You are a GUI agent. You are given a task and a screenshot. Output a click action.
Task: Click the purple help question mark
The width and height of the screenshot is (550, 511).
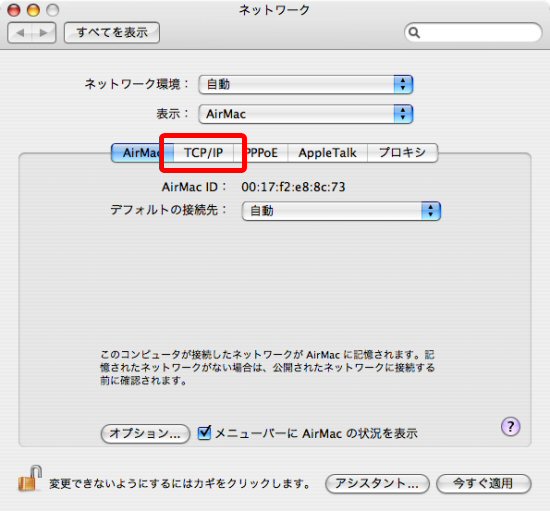(x=510, y=427)
